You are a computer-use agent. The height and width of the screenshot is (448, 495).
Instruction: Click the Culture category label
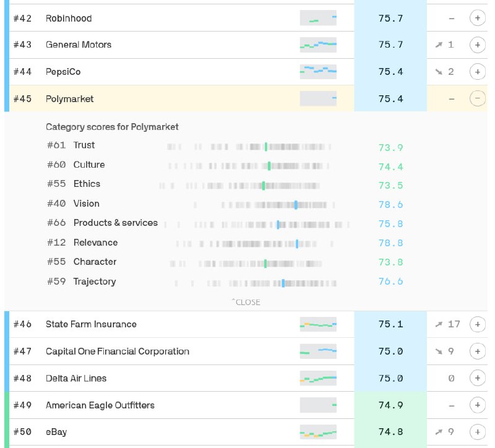point(89,165)
